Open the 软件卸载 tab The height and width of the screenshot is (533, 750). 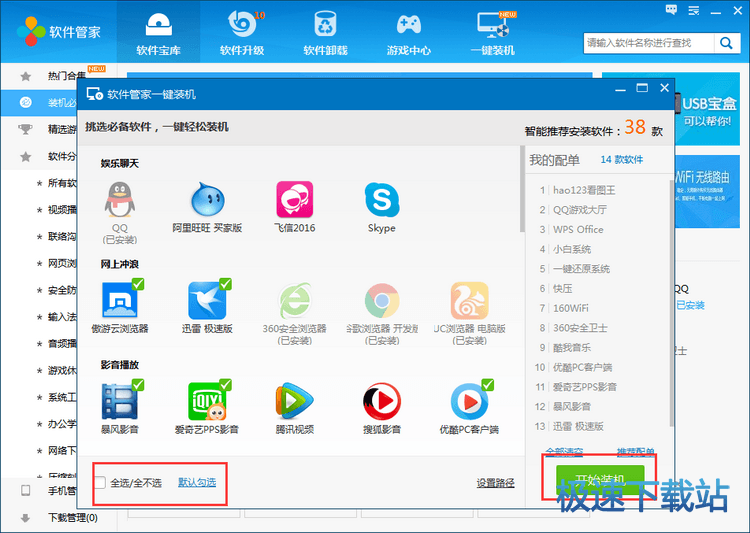coord(325,33)
